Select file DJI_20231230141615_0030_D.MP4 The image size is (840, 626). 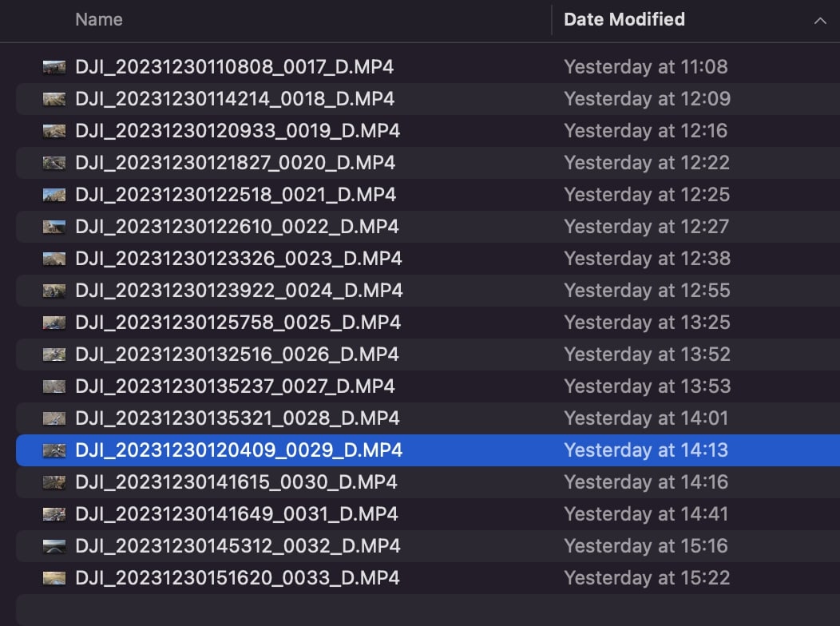point(240,482)
